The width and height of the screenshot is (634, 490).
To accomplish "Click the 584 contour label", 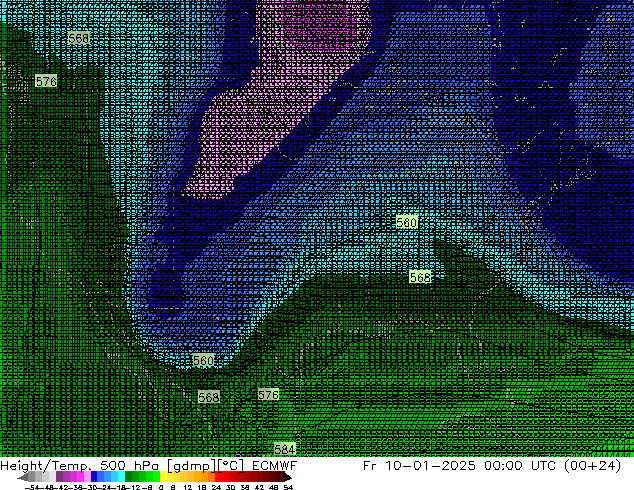I will click(285, 449).
